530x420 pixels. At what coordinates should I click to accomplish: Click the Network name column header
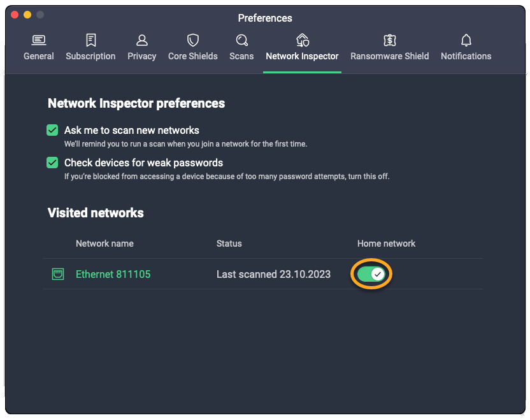(104, 243)
